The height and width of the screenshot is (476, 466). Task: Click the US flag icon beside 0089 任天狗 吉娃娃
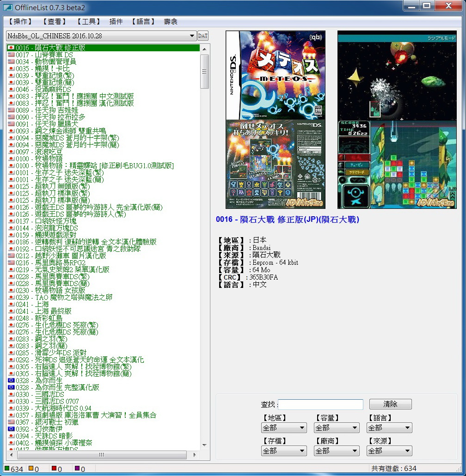point(11,110)
